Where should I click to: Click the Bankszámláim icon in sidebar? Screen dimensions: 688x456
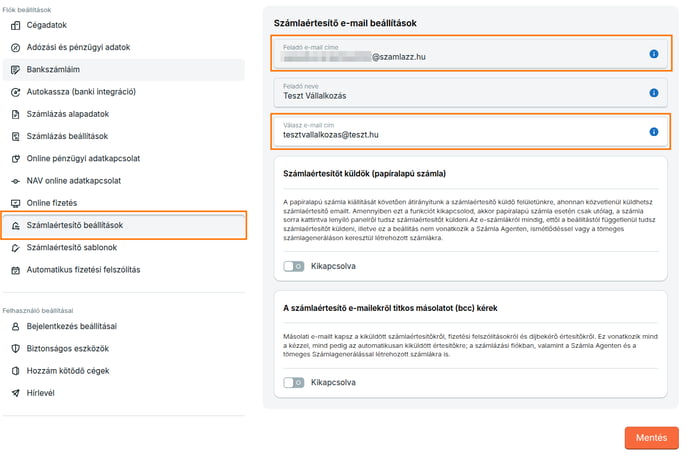click(x=15, y=70)
